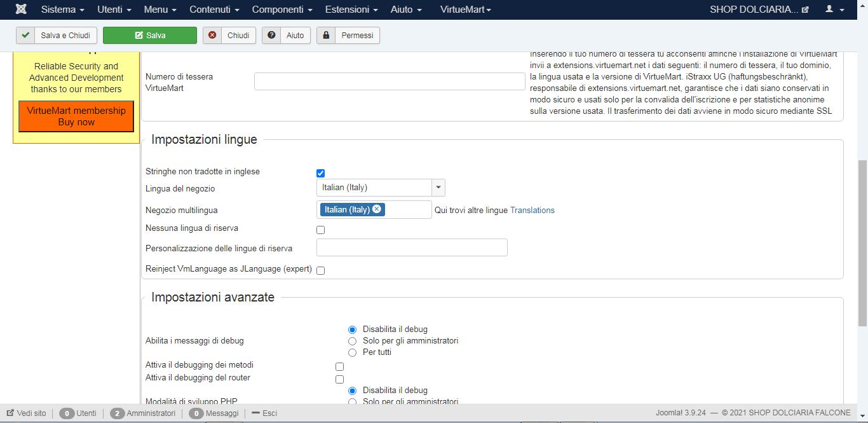Click the Vedi sito external link icon

[x=10, y=413]
